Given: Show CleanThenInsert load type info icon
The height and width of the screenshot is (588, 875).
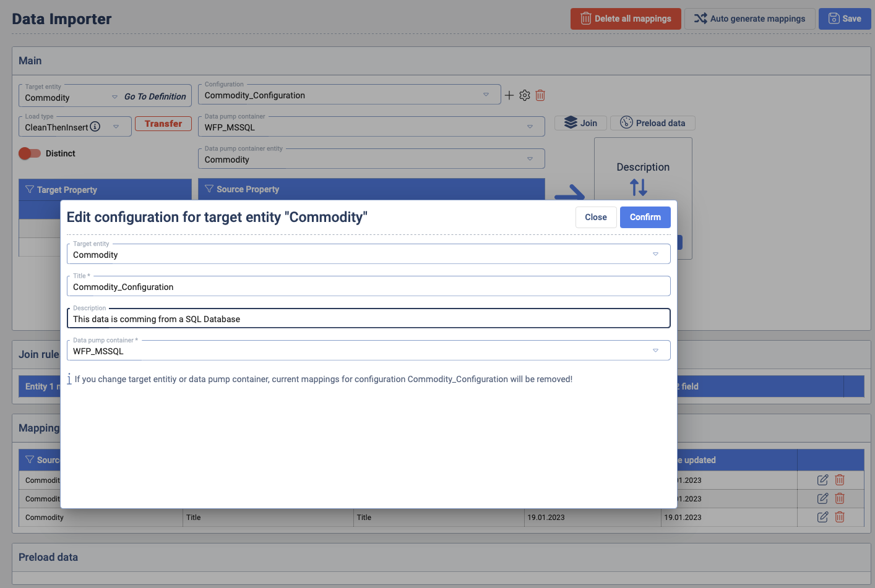Looking at the screenshot, I should pyautogui.click(x=95, y=127).
